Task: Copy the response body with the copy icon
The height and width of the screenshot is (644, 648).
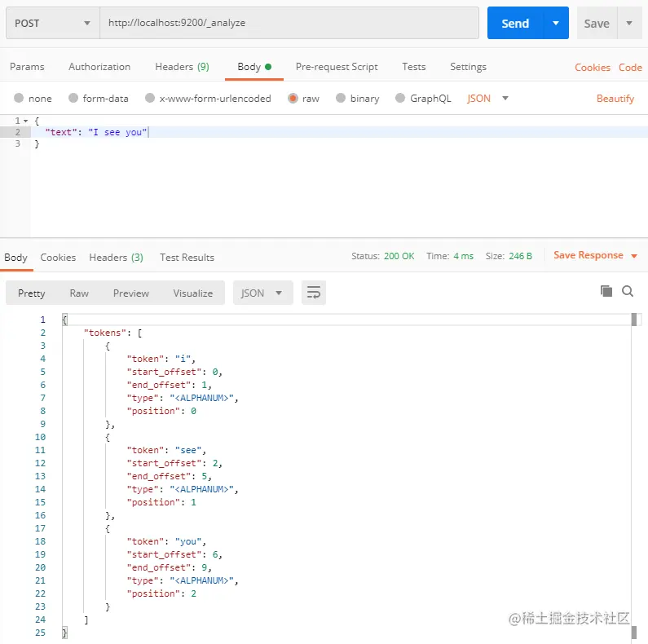Action: pyautogui.click(x=606, y=291)
